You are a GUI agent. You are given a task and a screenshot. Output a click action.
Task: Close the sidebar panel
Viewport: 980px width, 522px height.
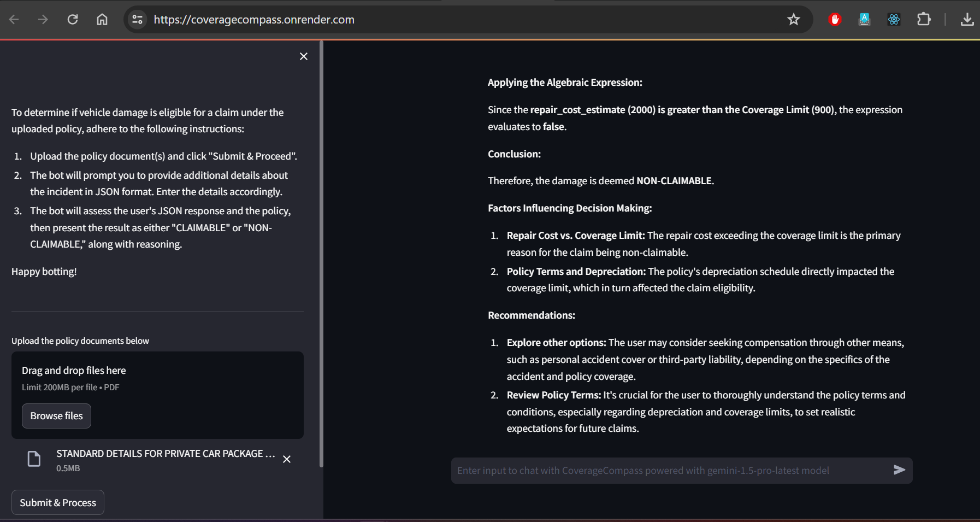point(304,56)
